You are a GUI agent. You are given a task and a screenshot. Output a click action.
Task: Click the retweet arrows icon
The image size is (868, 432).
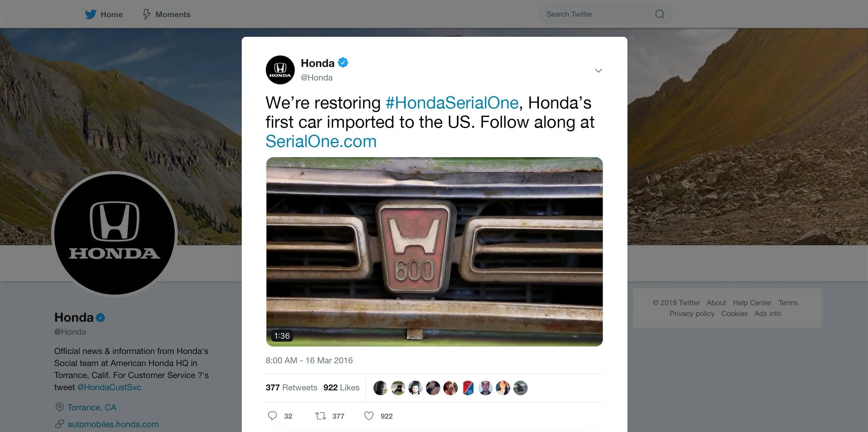(320, 416)
